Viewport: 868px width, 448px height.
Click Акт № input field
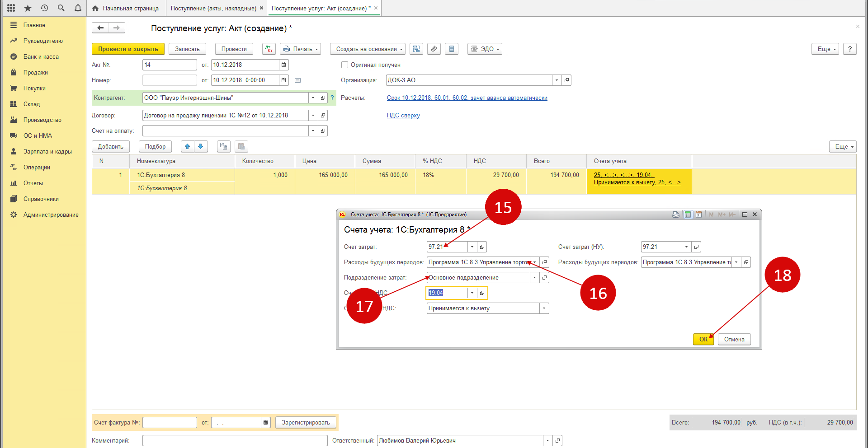170,65
